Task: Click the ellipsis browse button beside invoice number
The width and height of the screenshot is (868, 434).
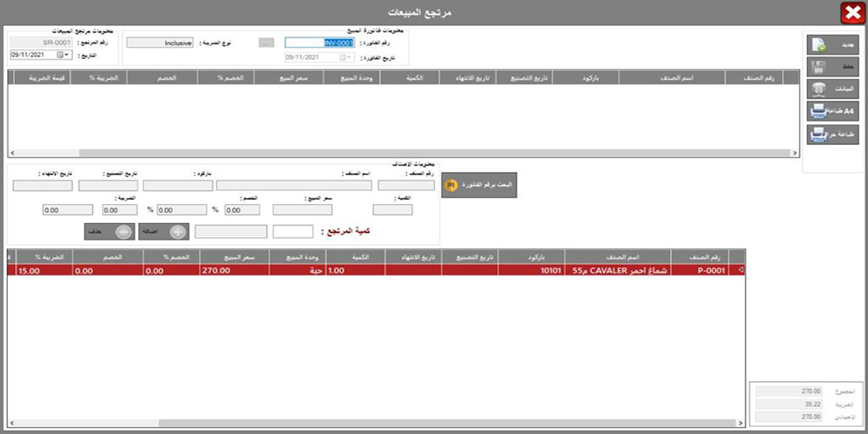Action: point(267,42)
